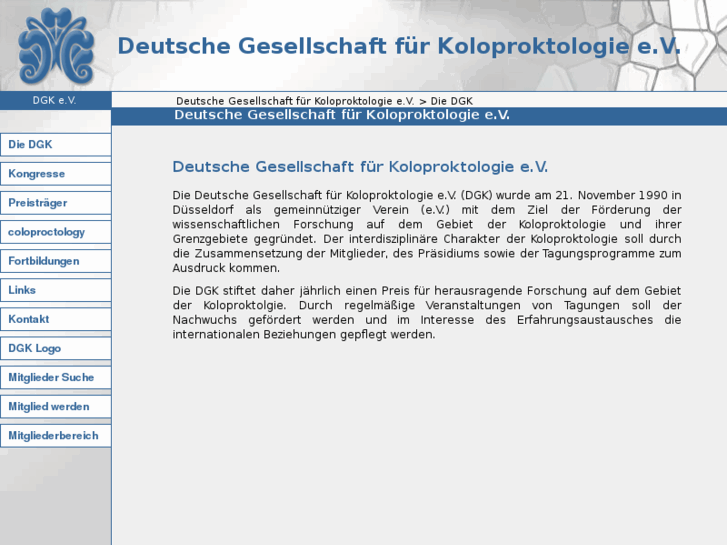Click the blue content heading Deutsche Gesellschaft
Viewport: 727px width, 545px height.
click(x=360, y=167)
